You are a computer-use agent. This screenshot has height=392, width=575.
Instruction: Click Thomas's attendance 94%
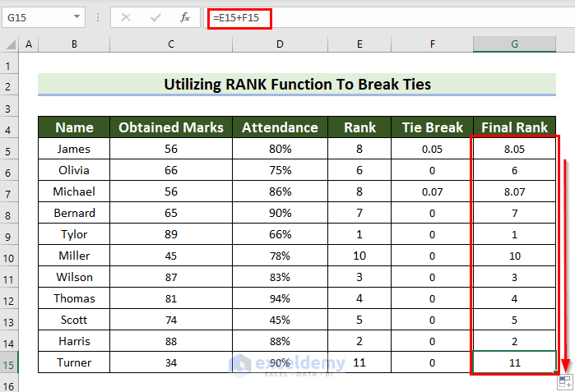pyautogui.click(x=280, y=298)
